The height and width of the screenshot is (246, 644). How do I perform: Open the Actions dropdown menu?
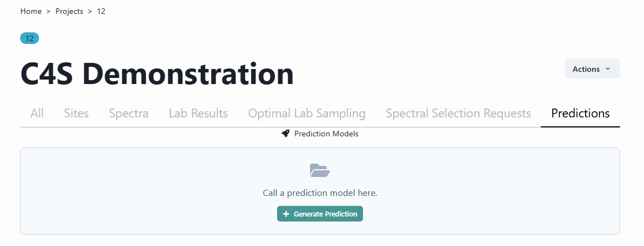592,69
